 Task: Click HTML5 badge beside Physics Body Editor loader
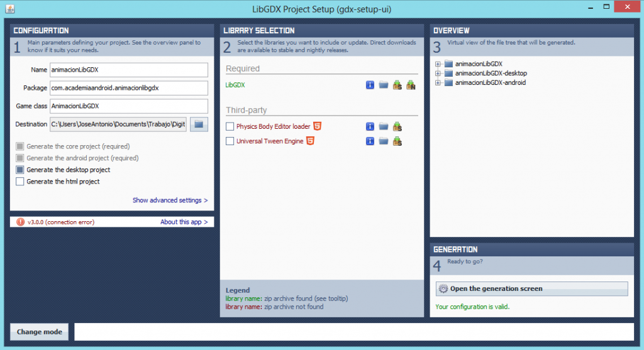pos(317,126)
